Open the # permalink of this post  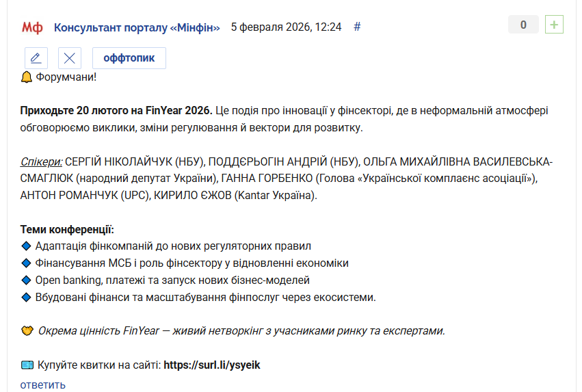click(x=357, y=27)
